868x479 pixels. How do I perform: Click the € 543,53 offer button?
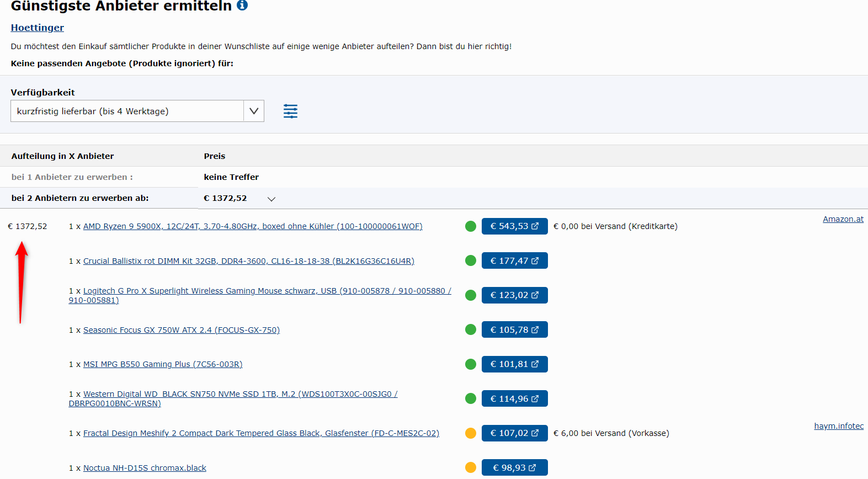tap(514, 226)
